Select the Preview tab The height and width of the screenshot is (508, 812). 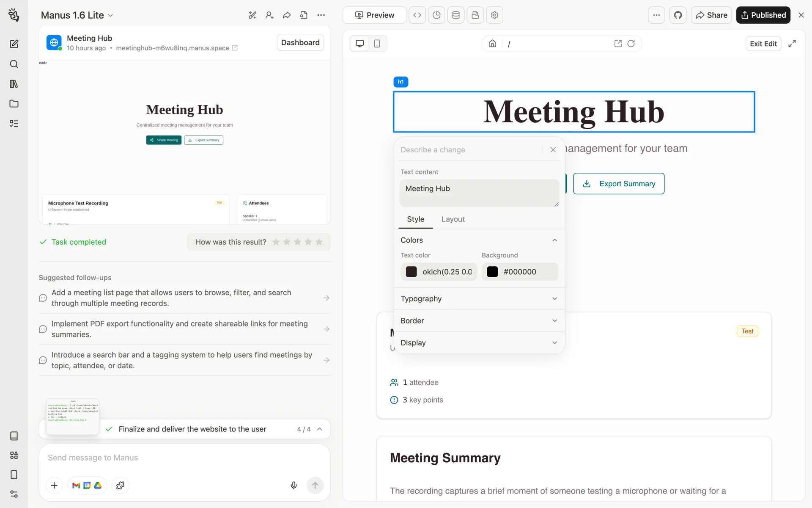click(x=374, y=15)
